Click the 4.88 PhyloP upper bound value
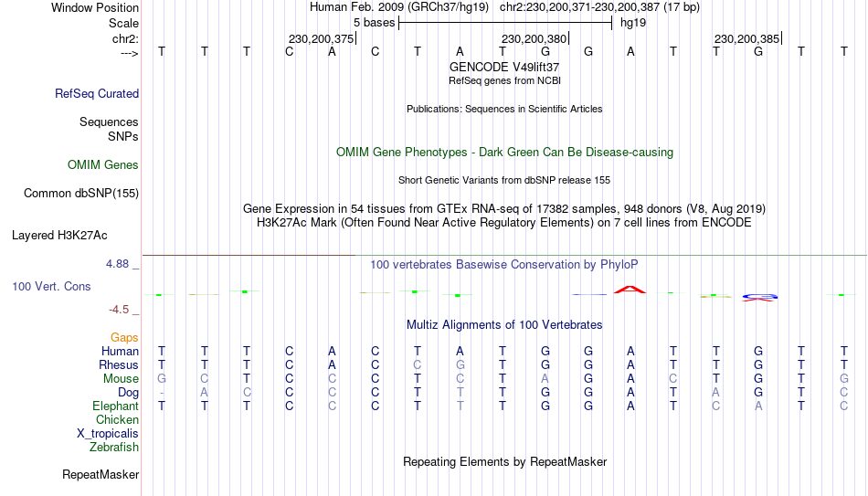 [117, 264]
